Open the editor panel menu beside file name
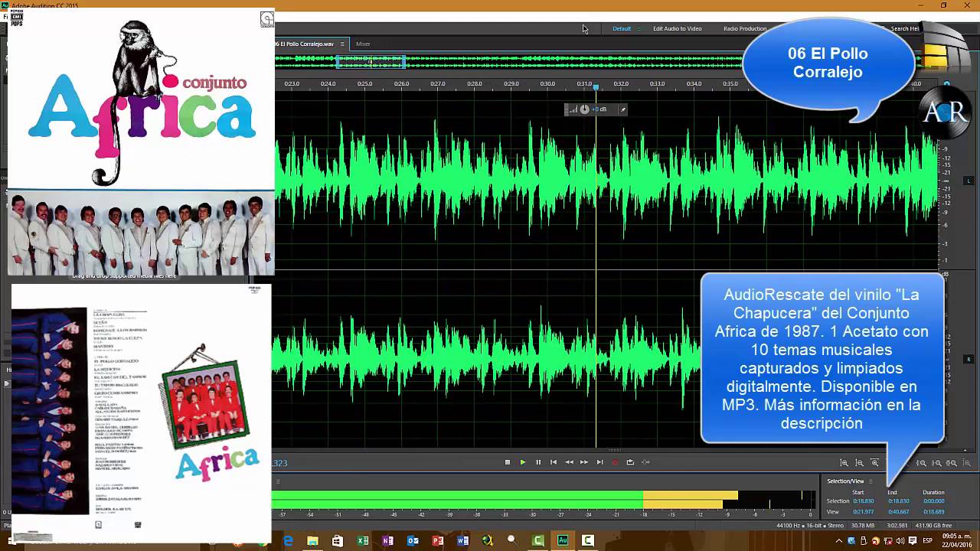The image size is (980, 551). [342, 44]
